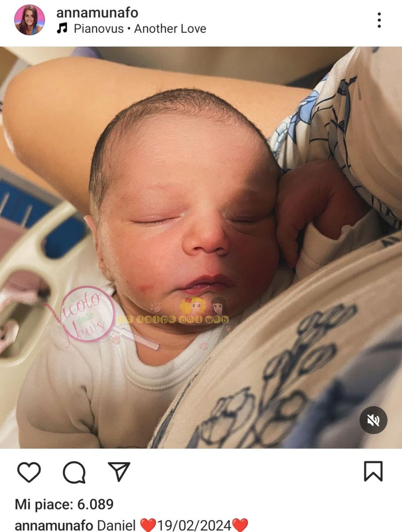Tap the music note icon
This screenshot has width=402, height=532.
[62, 29]
